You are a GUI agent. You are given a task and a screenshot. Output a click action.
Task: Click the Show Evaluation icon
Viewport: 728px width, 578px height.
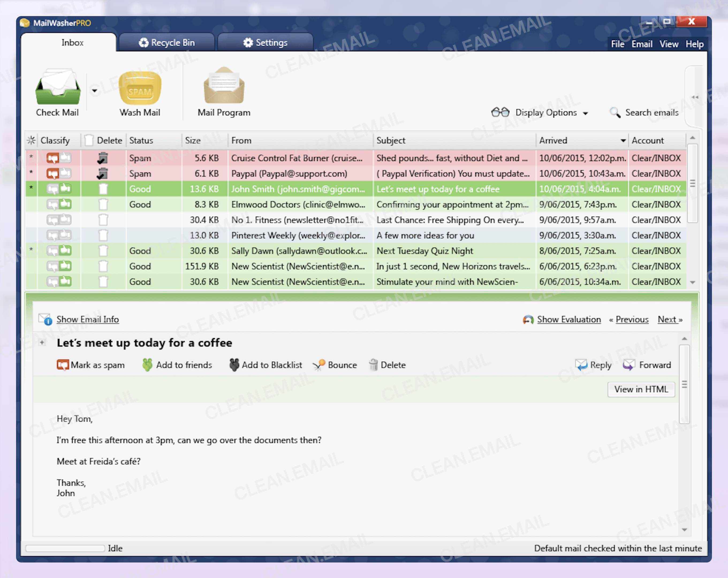[528, 320]
